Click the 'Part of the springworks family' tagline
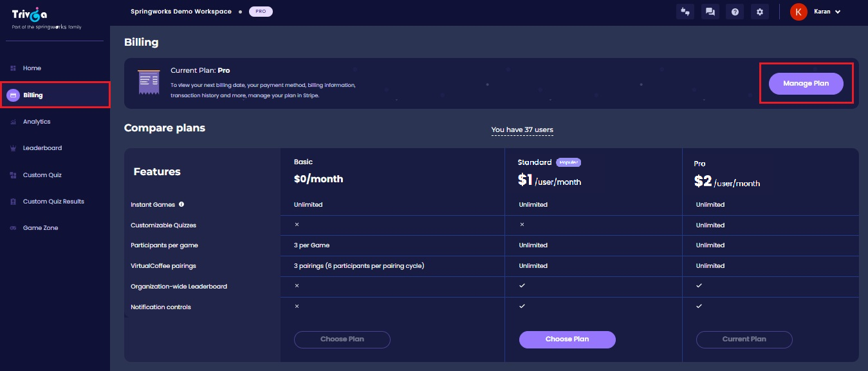The width and height of the screenshot is (868, 371). click(x=47, y=27)
